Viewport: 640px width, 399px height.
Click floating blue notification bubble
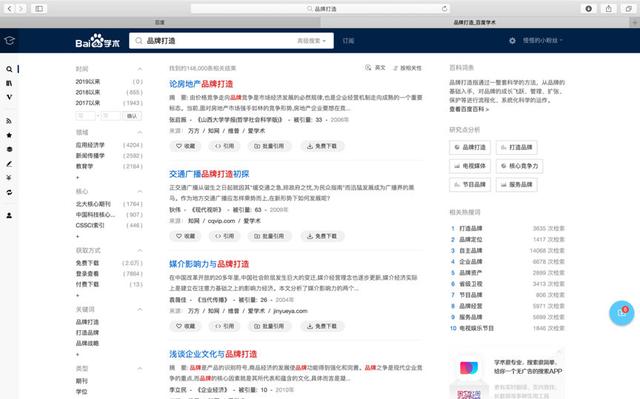pos(622,313)
